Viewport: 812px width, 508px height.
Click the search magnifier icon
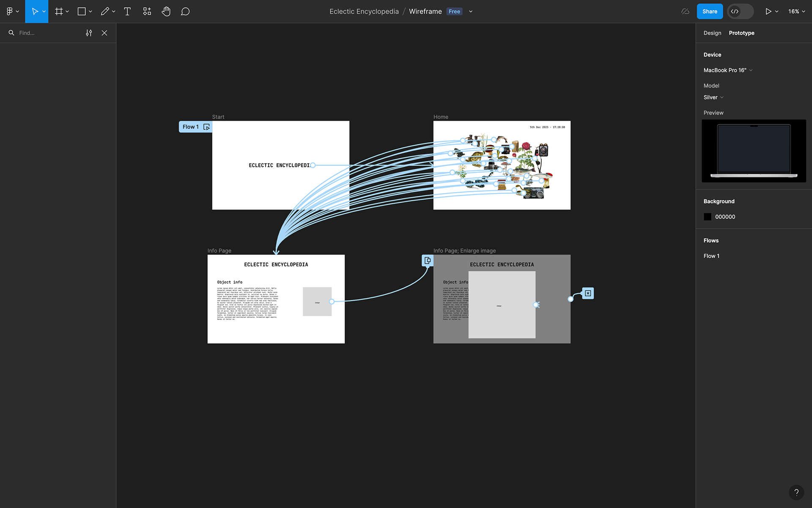[x=11, y=33]
